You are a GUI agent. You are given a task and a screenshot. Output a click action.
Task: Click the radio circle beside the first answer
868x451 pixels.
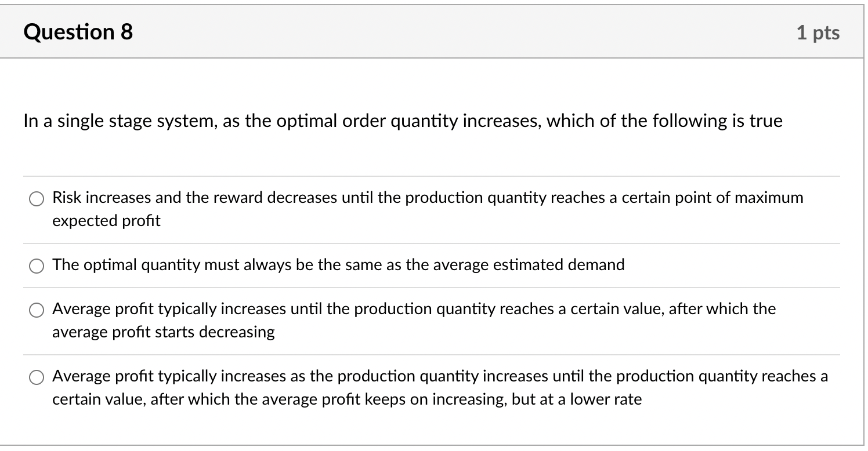[37, 198]
